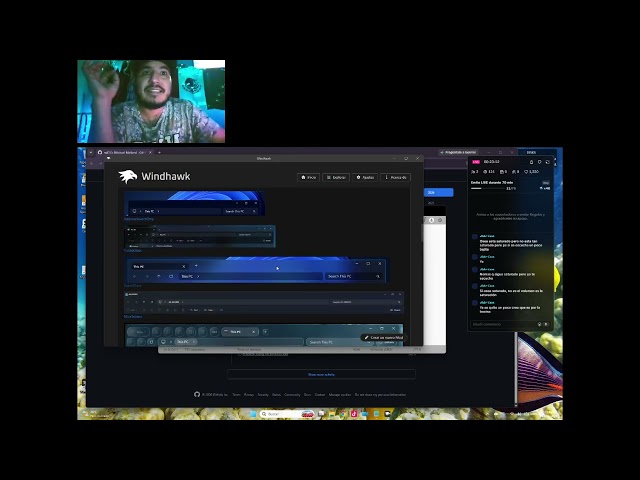Click the LIVE goal progress bar

[x=488, y=189]
